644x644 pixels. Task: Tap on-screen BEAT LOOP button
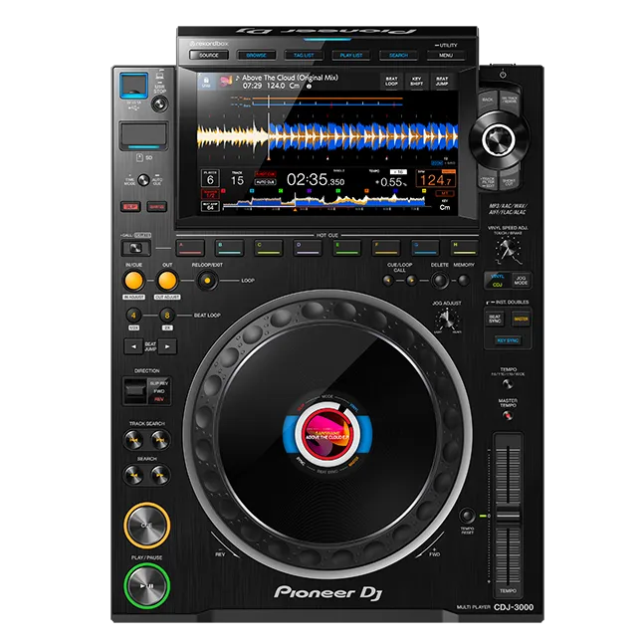pyautogui.click(x=391, y=82)
